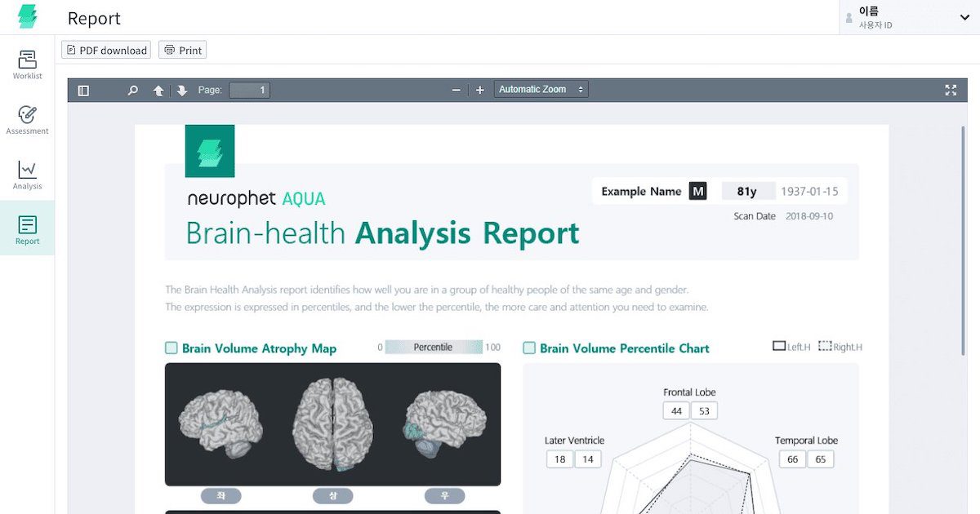
Task: Toggle the Right.H hemisphere checkbox
Action: [x=825, y=345]
